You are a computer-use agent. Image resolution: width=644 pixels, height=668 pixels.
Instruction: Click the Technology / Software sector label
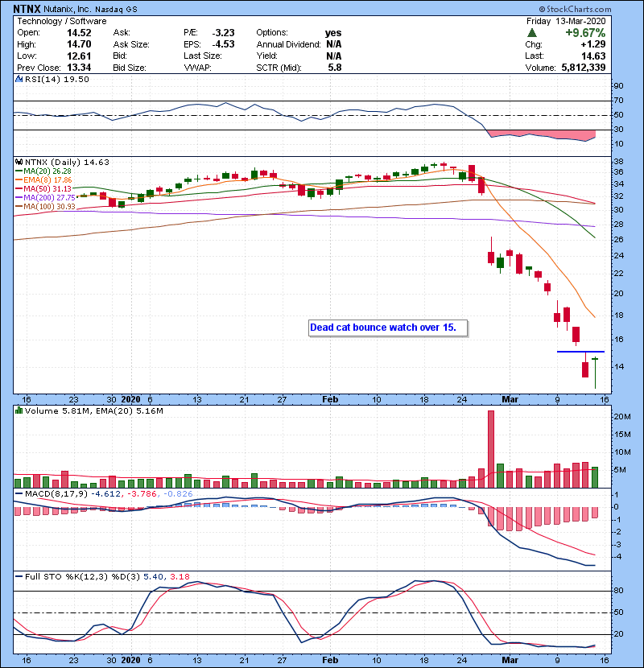tap(62, 21)
